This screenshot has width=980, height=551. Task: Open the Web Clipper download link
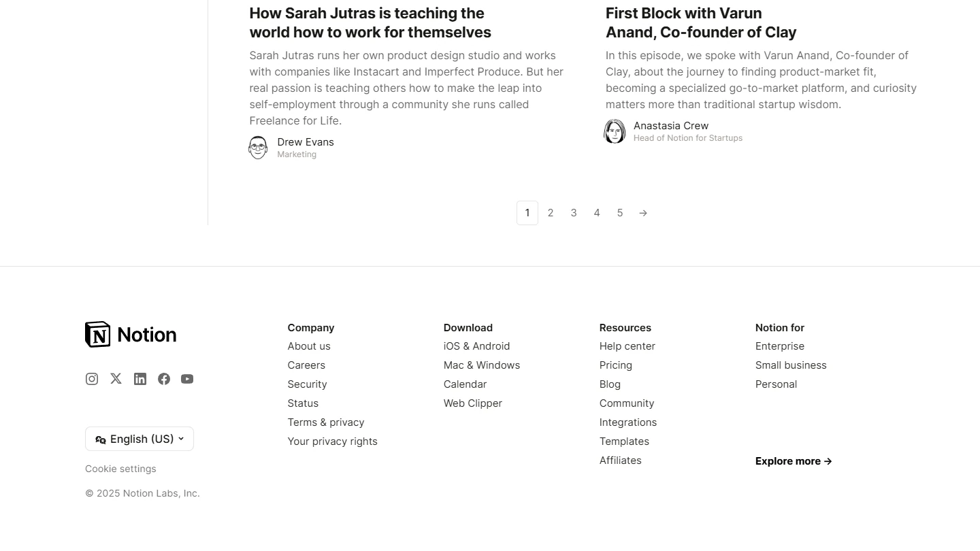473,403
